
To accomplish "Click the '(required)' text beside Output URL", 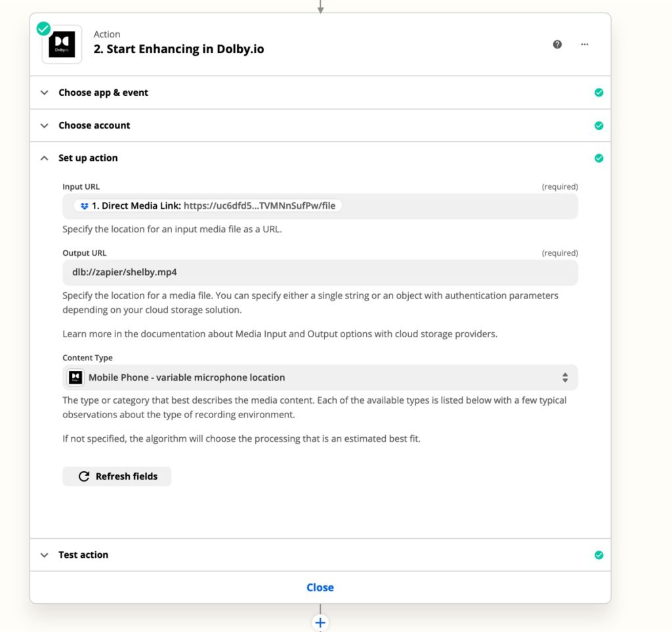I will (x=560, y=253).
